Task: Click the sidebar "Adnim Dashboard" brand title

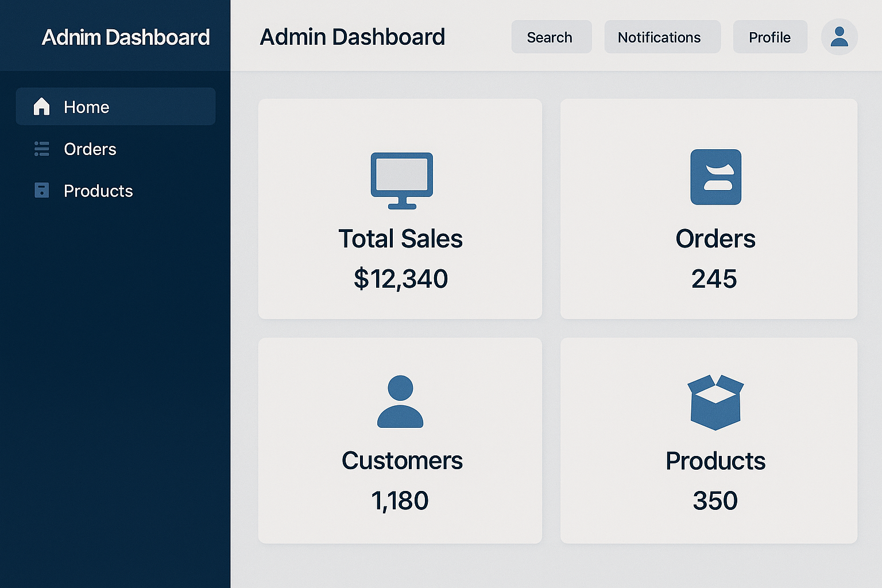Action: (126, 37)
